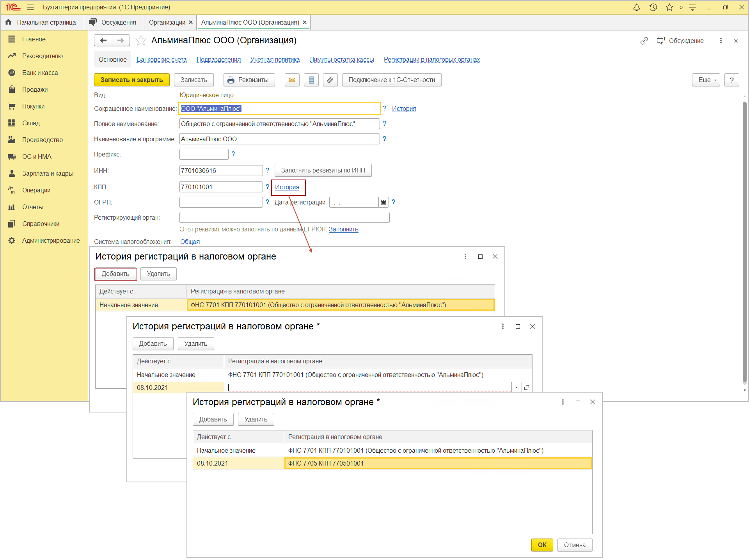
Task: Expand the 'Еще' dropdown button
Action: click(706, 80)
